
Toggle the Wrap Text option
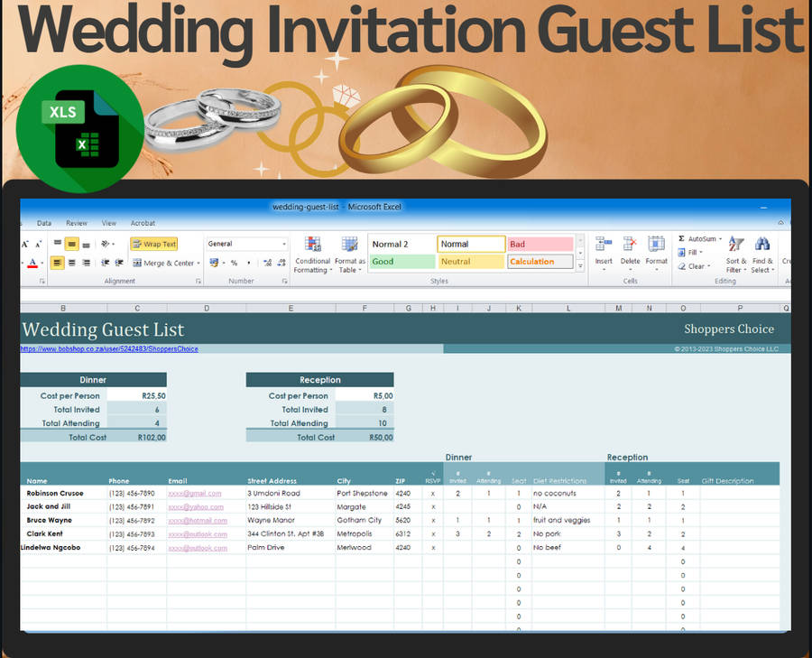pyautogui.click(x=154, y=244)
